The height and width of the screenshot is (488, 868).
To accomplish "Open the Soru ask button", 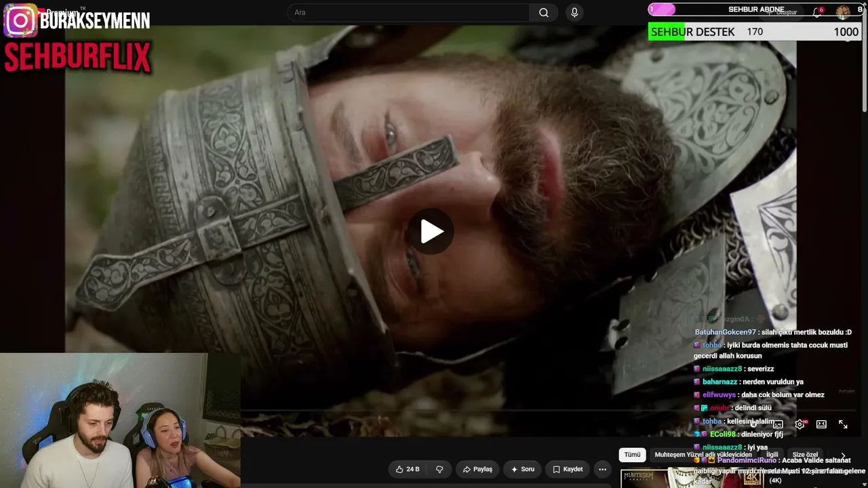I will pyautogui.click(x=523, y=469).
